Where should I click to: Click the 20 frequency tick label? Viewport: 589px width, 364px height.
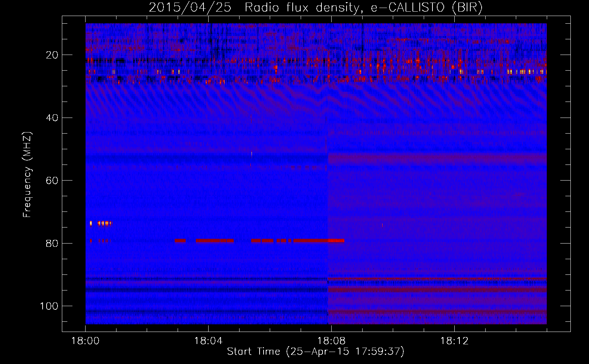click(x=52, y=55)
